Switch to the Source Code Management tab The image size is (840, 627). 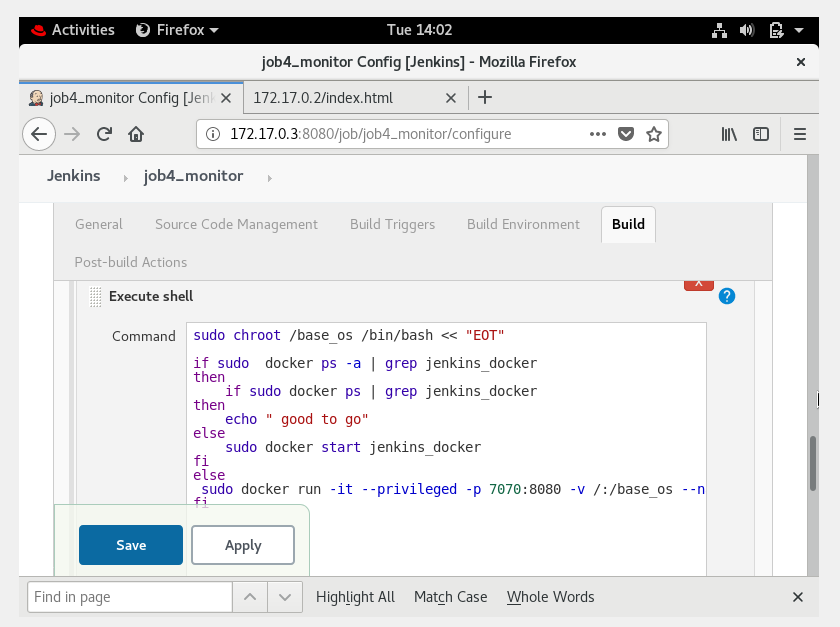point(236,225)
